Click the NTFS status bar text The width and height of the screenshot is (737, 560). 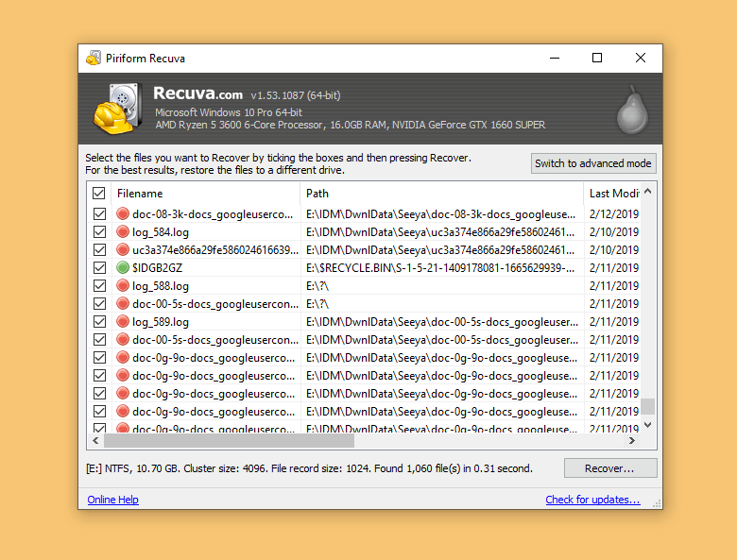309,468
